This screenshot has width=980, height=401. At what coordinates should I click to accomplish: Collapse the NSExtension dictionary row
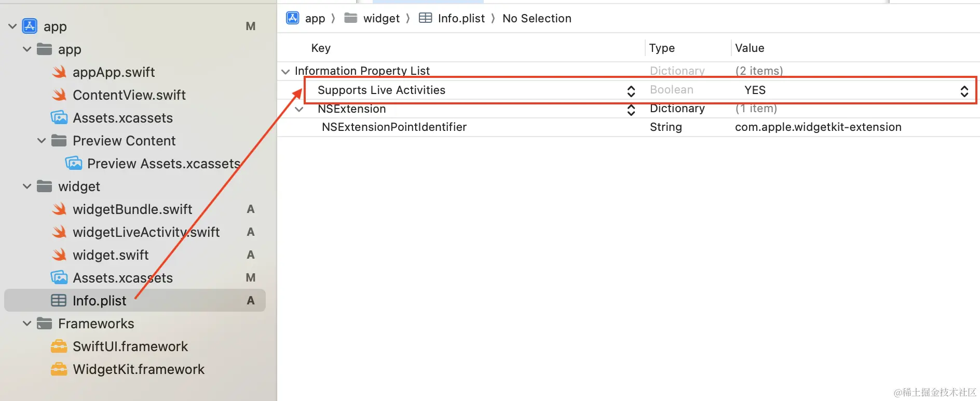point(299,109)
